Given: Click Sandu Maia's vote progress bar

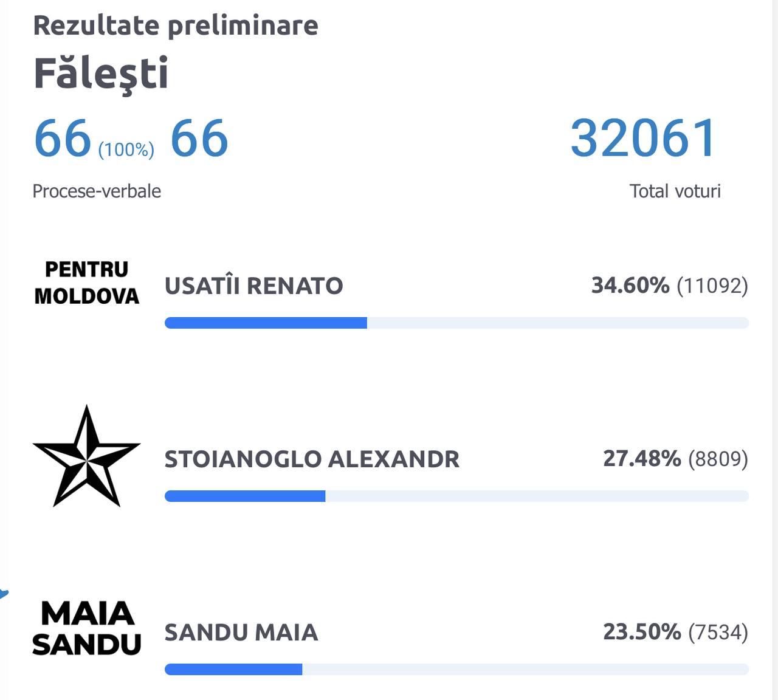Looking at the screenshot, I should coord(456,670).
